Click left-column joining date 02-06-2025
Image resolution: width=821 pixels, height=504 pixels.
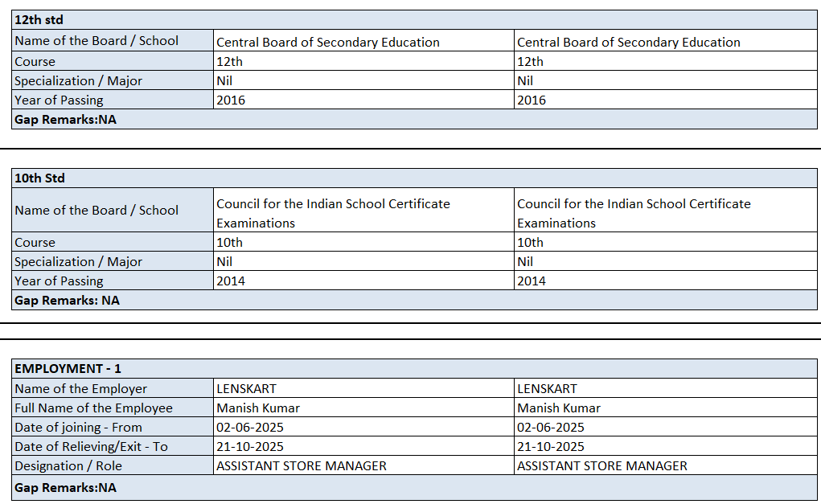point(250,428)
